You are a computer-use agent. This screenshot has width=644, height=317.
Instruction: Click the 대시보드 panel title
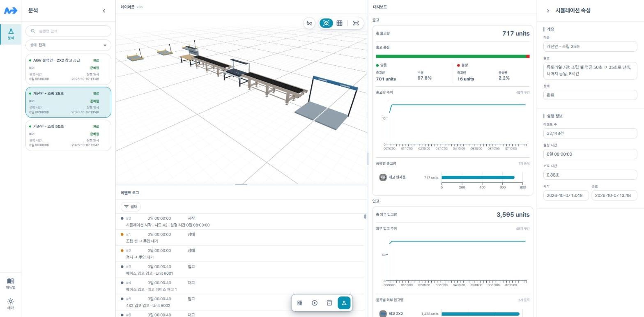click(379, 7)
